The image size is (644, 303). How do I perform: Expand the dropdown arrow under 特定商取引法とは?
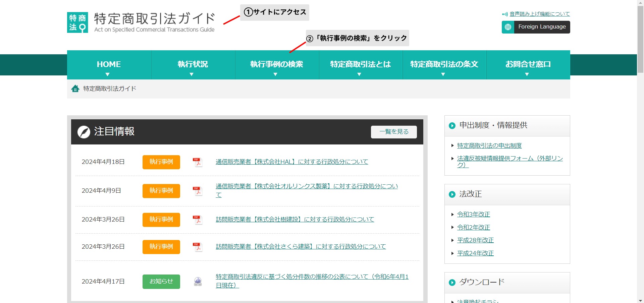coord(359,74)
